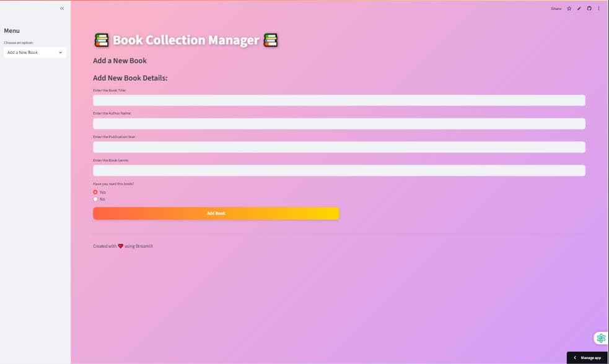The width and height of the screenshot is (609, 364).
Task: Click the dropdown arrow beside Add a New Book
Action: tap(60, 53)
